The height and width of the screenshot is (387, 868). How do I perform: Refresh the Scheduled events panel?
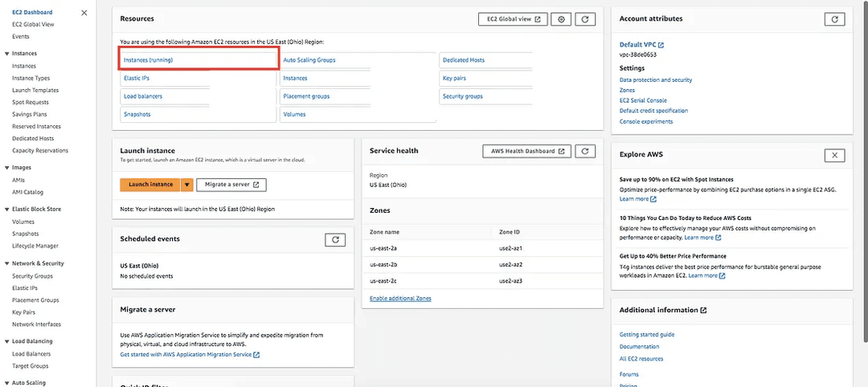pyautogui.click(x=335, y=239)
